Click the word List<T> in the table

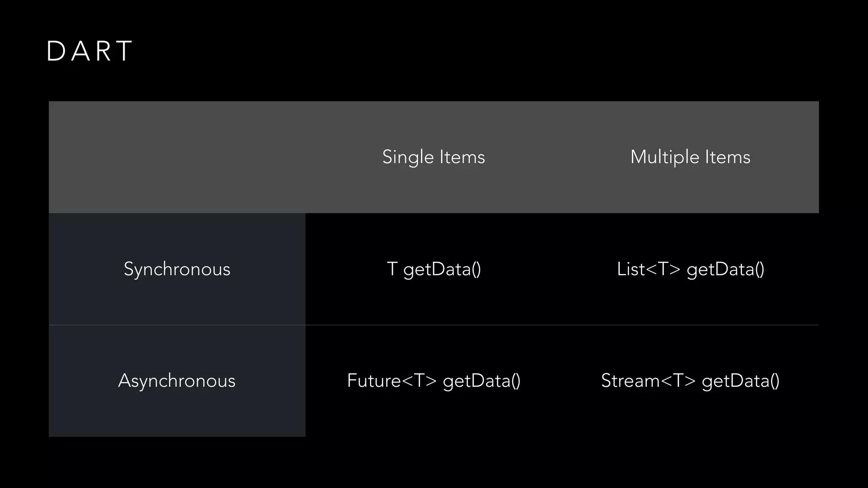point(648,269)
